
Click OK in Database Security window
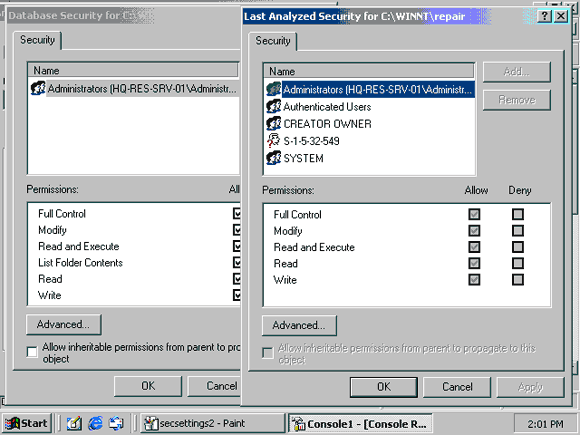point(148,386)
